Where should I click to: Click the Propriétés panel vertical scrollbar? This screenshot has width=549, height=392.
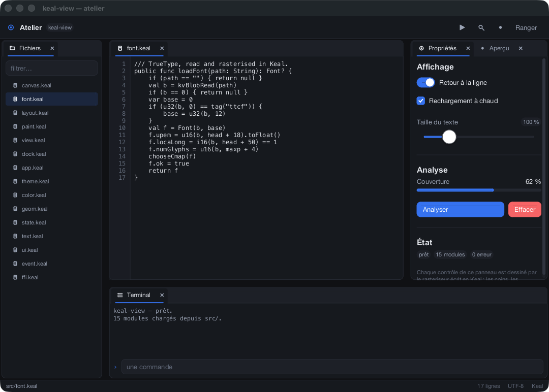(544, 167)
